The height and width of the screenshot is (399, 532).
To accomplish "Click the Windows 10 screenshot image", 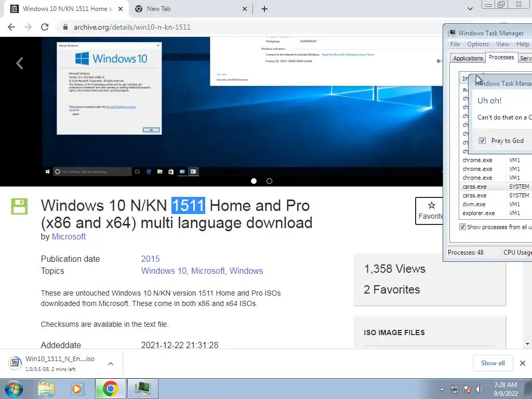I will tap(242, 107).
